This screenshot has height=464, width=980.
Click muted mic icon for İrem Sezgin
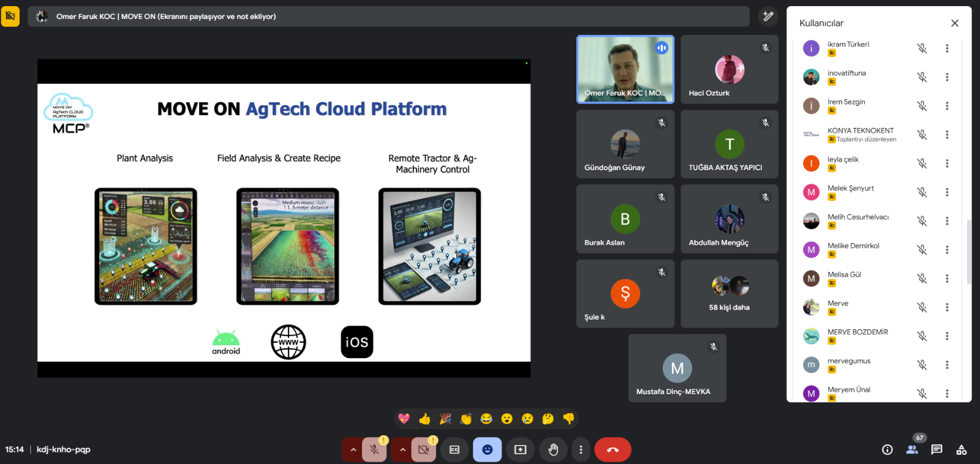pyautogui.click(x=922, y=106)
